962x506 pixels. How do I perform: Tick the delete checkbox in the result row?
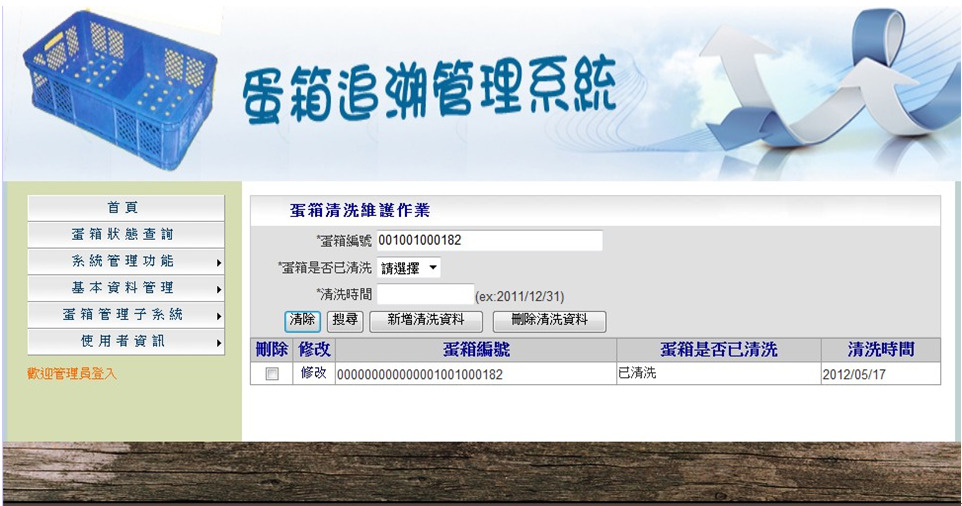tap(271, 374)
